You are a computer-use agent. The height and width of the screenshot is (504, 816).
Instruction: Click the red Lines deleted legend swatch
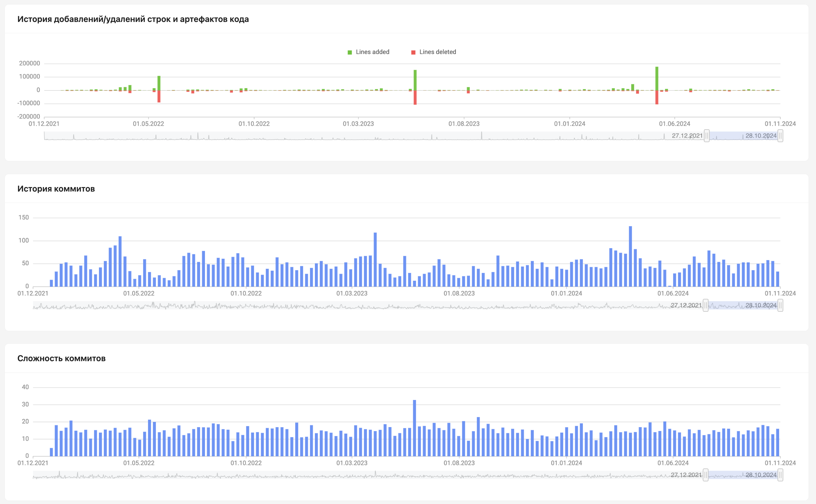413,52
